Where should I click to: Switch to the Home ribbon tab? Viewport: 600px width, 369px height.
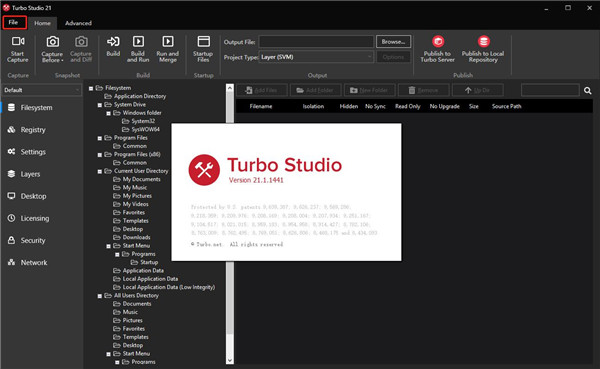coord(42,23)
